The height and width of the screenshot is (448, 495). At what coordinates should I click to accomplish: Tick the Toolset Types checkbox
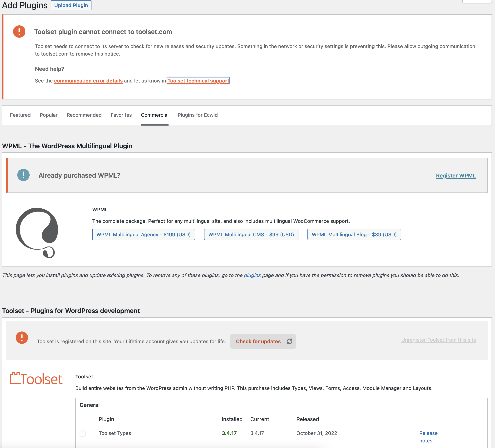coord(83,433)
